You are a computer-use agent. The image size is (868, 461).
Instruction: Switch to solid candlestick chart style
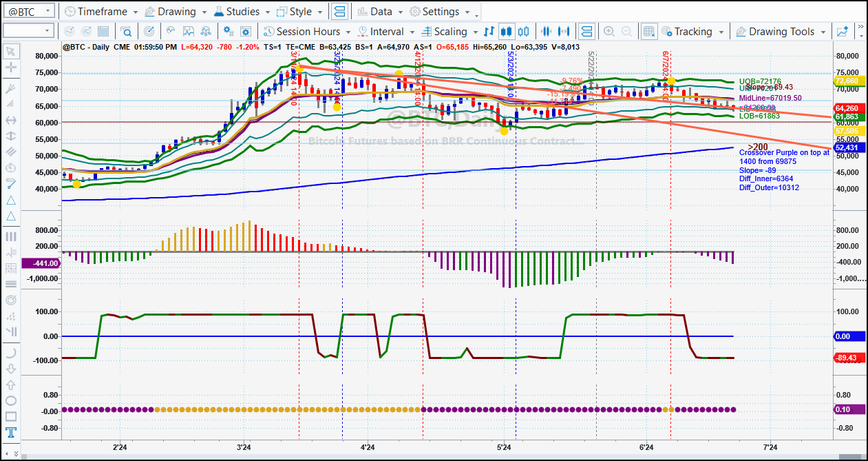pos(507,31)
